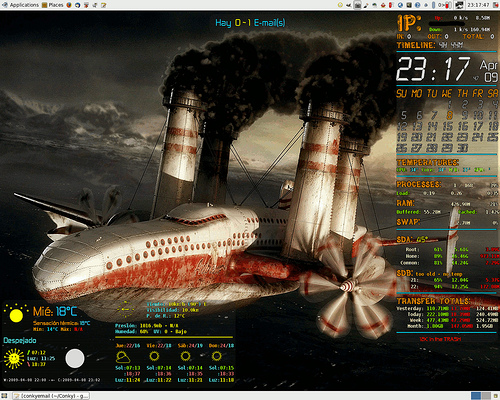Screen dimensions: 500x400
Task: Click the highlighted day 8 in calendar
Action: tap(449, 115)
